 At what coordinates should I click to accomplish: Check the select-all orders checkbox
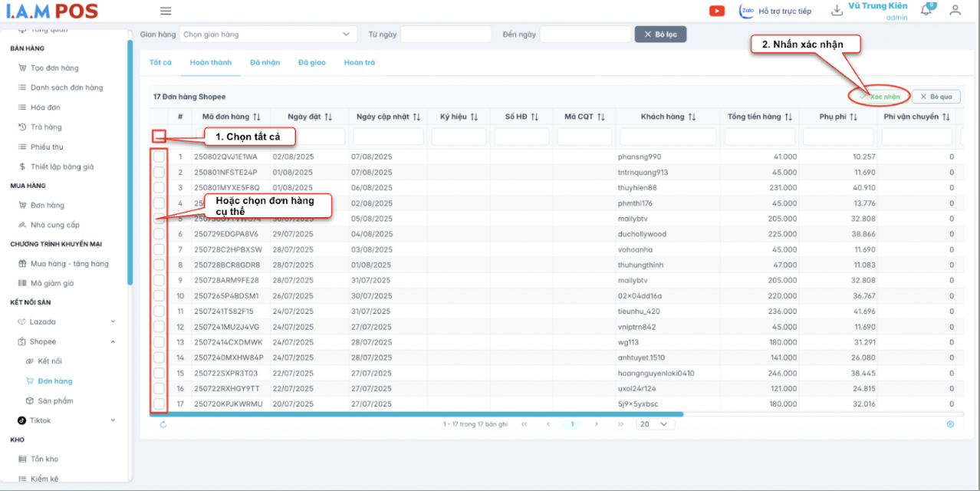[159, 136]
